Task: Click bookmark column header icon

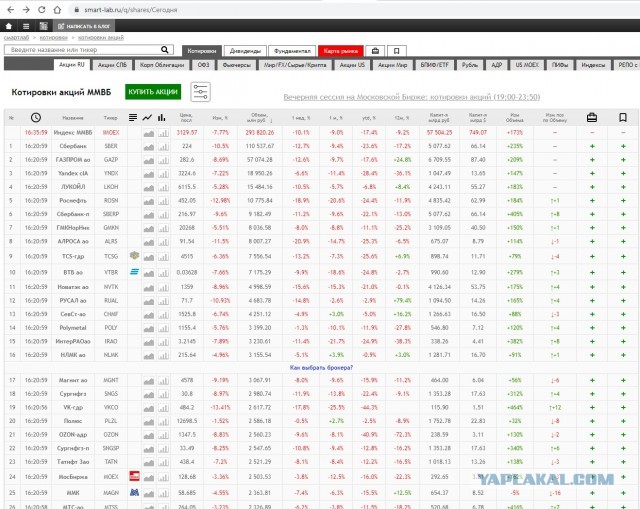Action: 623,118
